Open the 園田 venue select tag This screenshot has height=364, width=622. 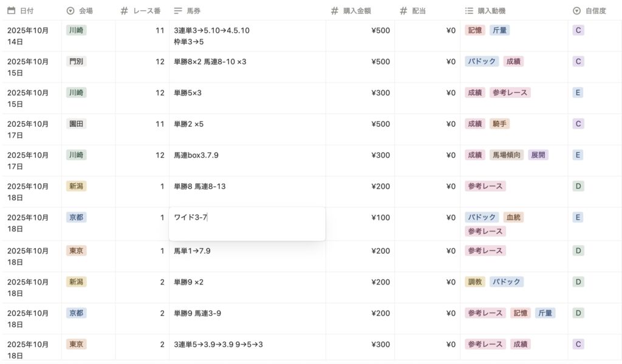[x=77, y=124]
